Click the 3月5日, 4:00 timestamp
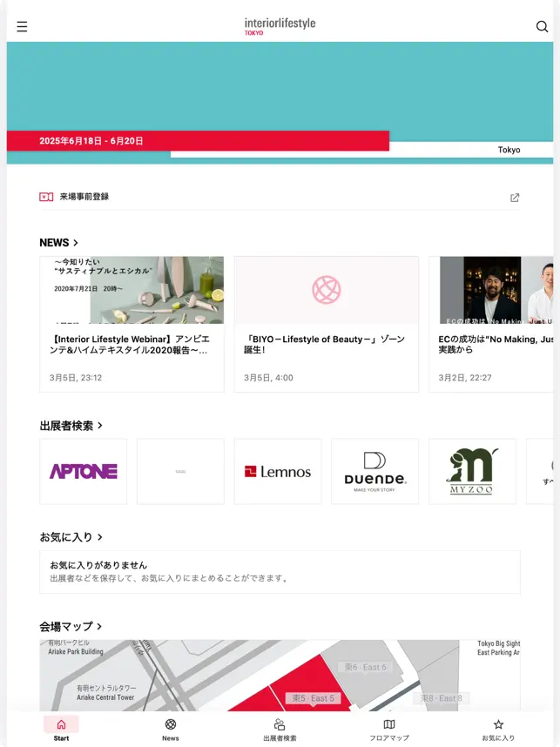The height and width of the screenshot is (747, 560). coord(268,378)
